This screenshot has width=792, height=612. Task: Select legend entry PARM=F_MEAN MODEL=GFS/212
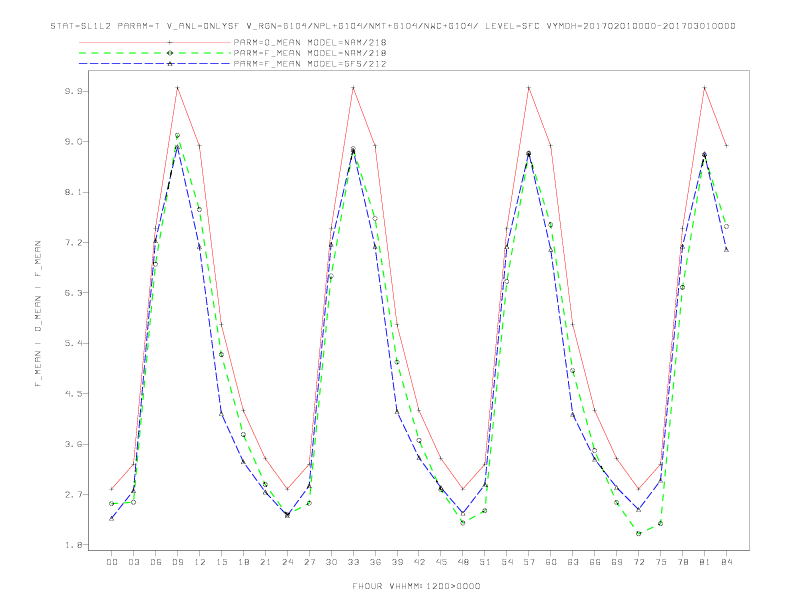310,64
